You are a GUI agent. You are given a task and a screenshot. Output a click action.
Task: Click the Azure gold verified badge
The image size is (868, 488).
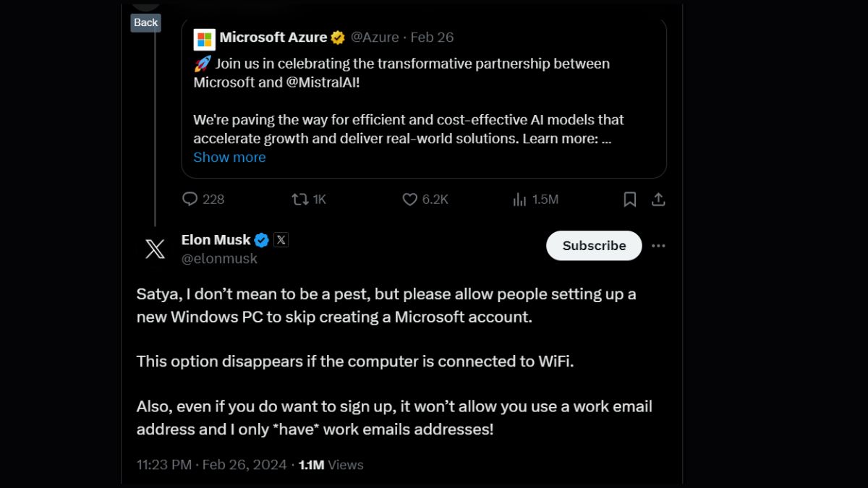coord(338,38)
